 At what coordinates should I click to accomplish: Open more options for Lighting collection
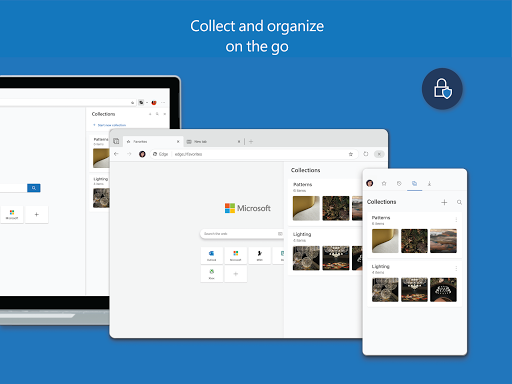pyautogui.click(x=456, y=269)
